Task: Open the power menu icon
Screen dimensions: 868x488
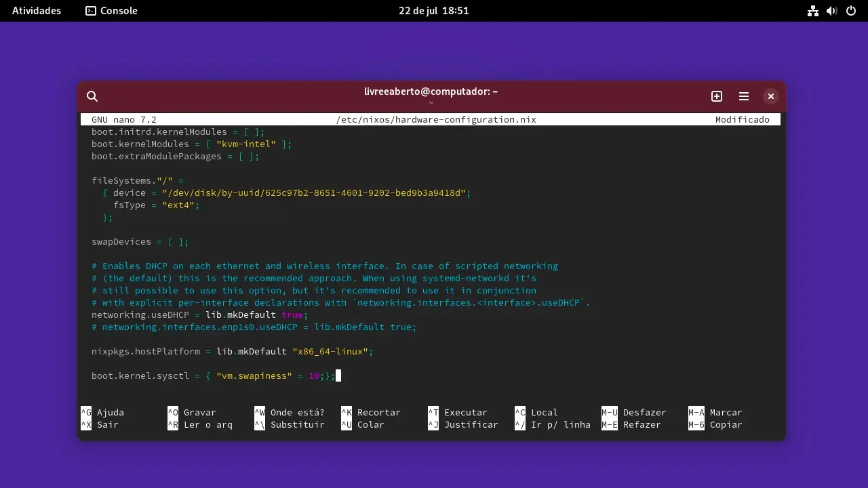Action: [851, 11]
